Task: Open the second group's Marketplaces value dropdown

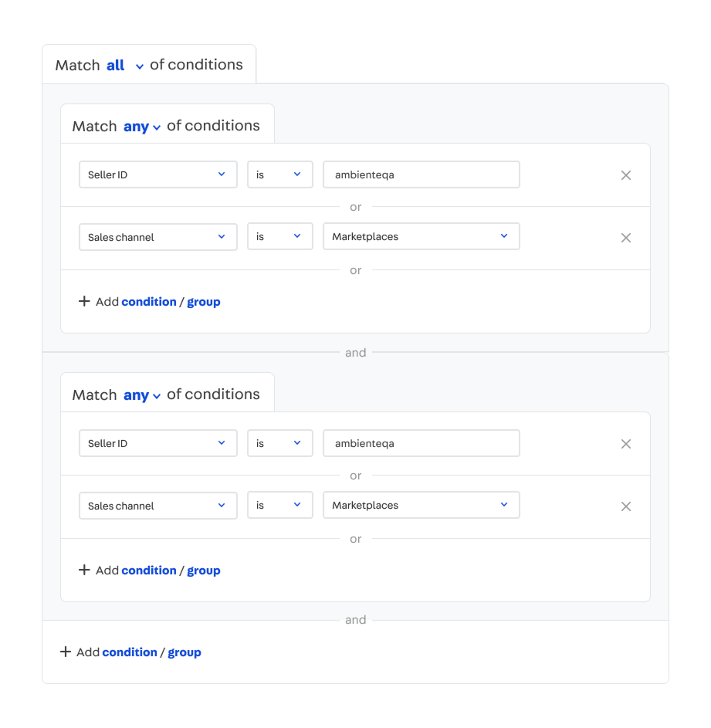Action: click(421, 505)
